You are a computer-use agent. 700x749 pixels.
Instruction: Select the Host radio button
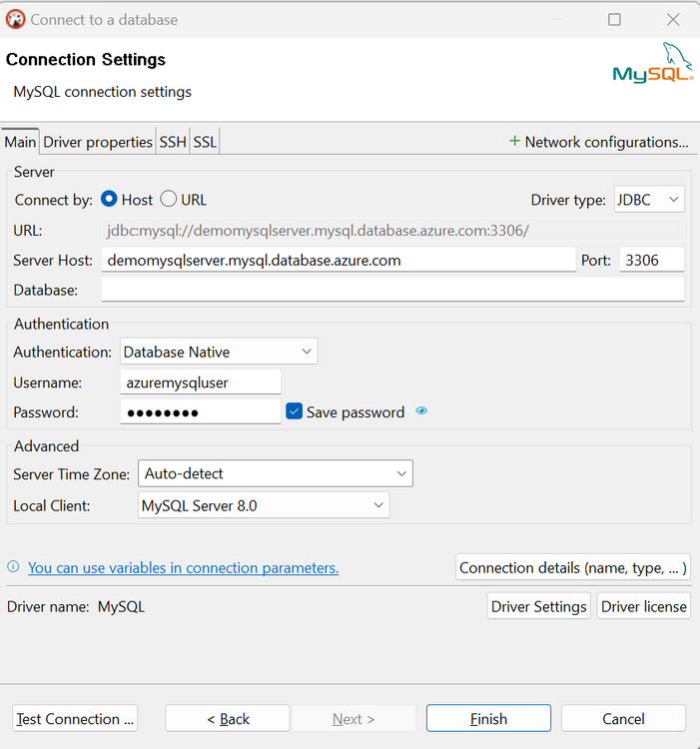coord(110,200)
